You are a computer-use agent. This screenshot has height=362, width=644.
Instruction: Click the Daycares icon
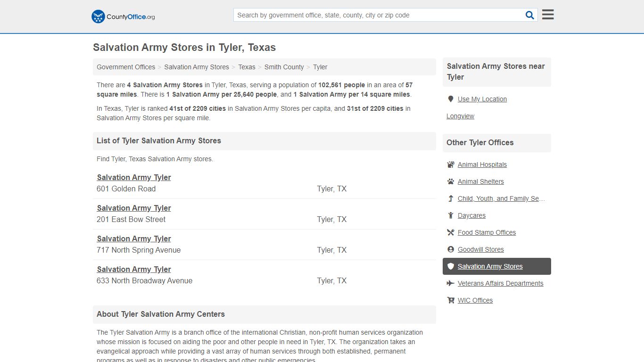click(x=451, y=215)
